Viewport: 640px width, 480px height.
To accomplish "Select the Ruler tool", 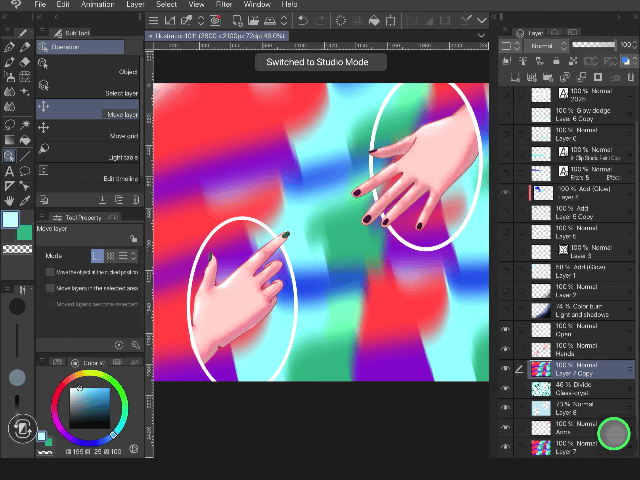I will click(9, 186).
